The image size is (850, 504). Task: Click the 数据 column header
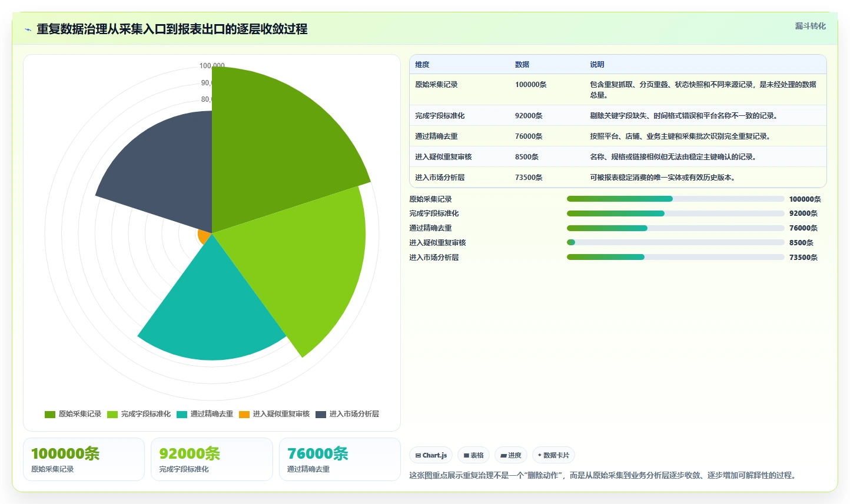[x=522, y=65]
